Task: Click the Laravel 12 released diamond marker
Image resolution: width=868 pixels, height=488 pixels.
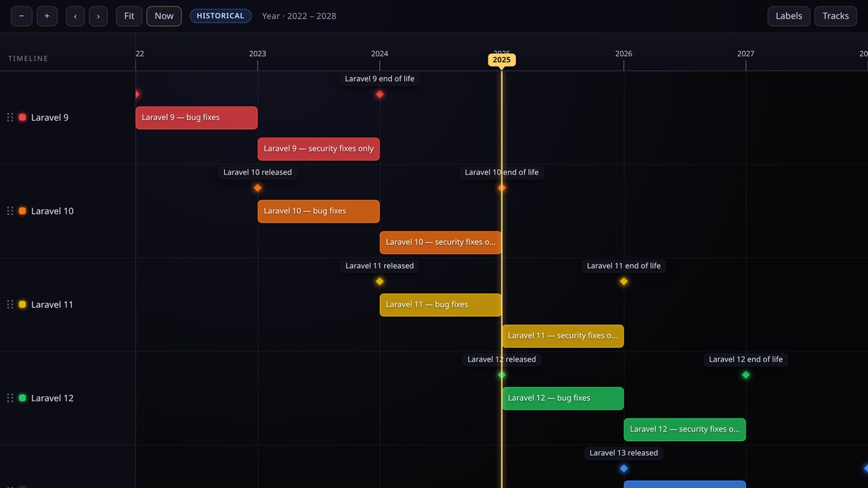Action: point(502,374)
